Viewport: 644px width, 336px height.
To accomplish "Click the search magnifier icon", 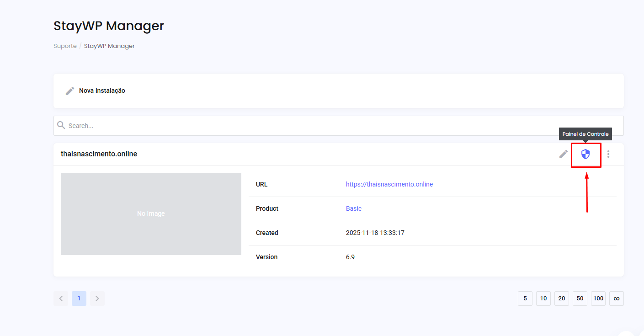I will pyautogui.click(x=61, y=125).
